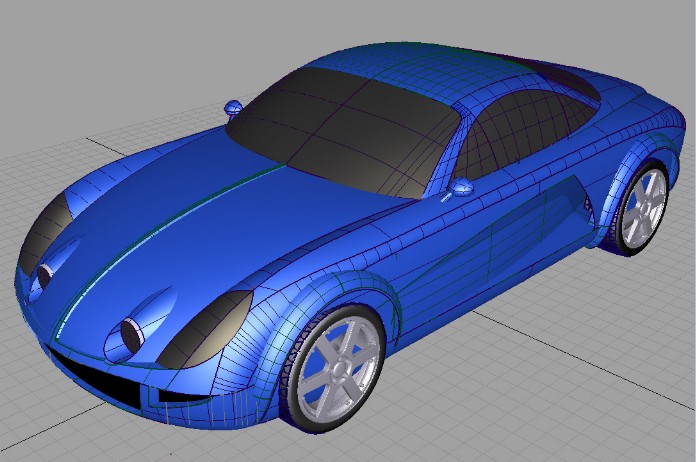This screenshot has width=696, height=462.
Task: Select the rear wheel of the car
Action: pyautogui.click(x=639, y=209)
